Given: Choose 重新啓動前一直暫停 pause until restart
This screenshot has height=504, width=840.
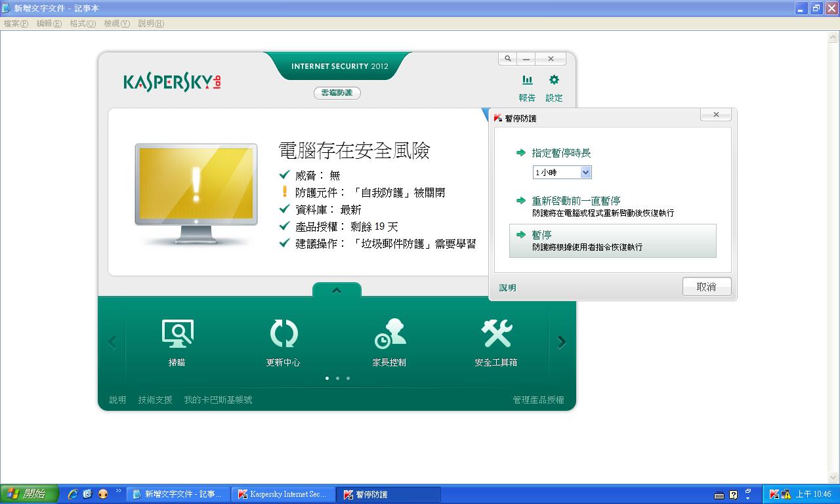Looking at the screenshot, I should coord(576,201).
